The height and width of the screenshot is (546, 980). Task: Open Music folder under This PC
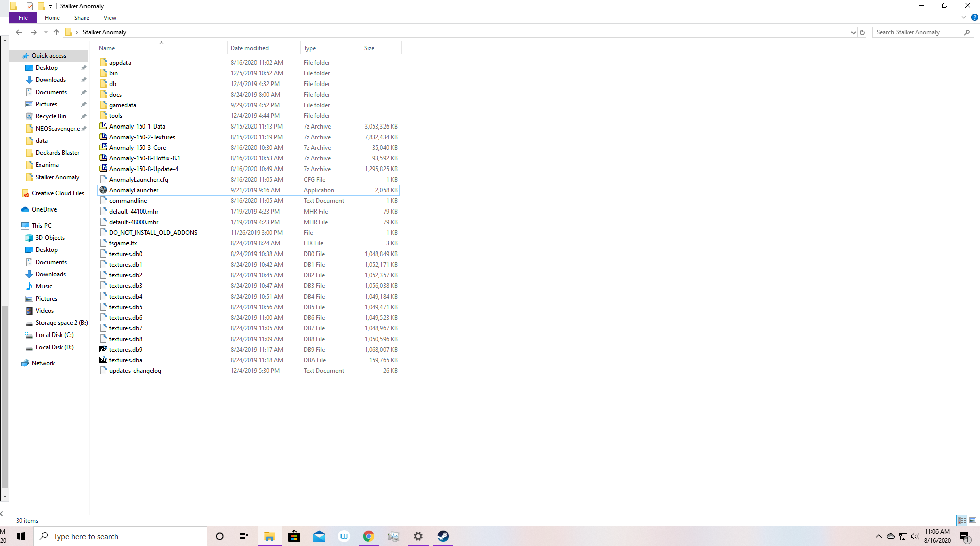coord(44,286)
